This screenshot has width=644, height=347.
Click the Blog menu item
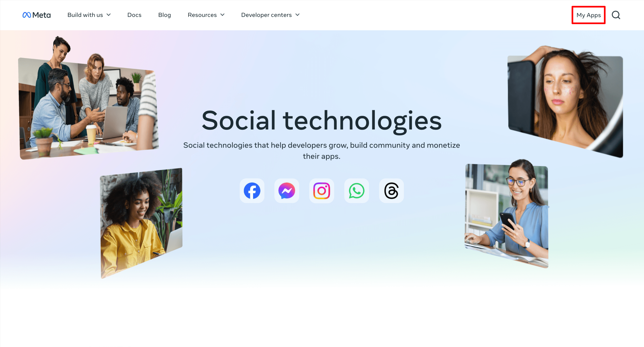click(164, 15)
